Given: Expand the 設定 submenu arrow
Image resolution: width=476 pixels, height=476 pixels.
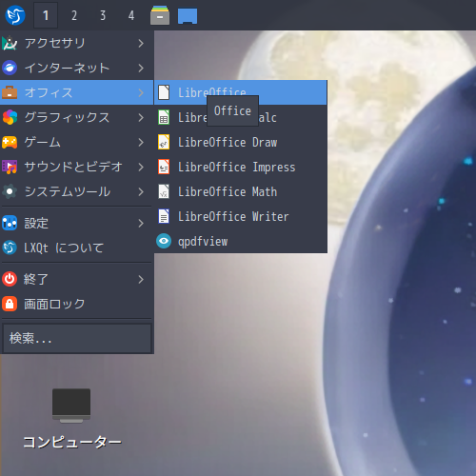Looking at the screenshot, I should click(x=141, y=223).
